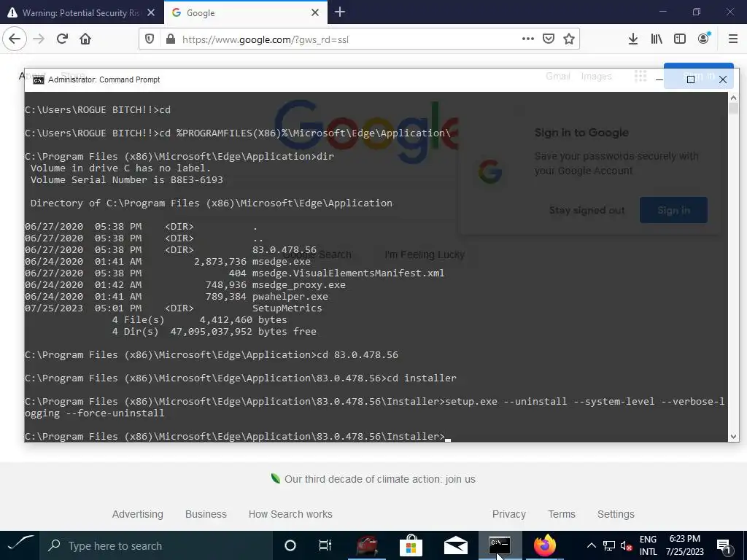Open Privacy footer link

[x=508, y=514]
